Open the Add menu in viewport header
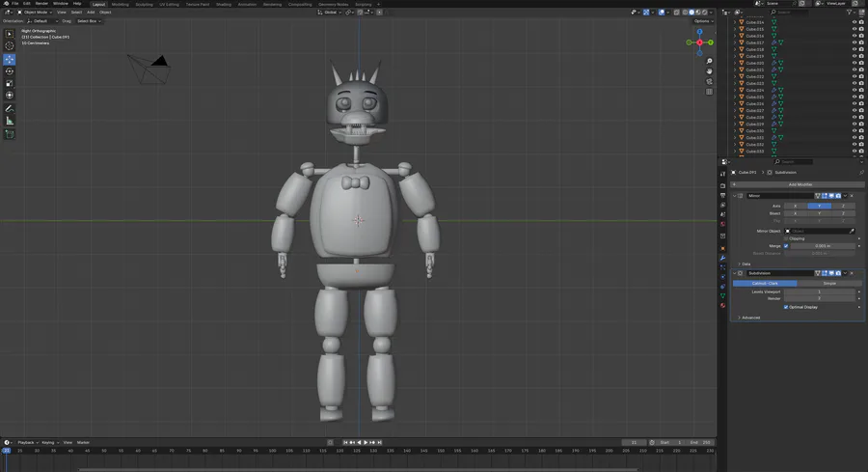This screenshot has height=472, width=868. [x=91, y=13]
